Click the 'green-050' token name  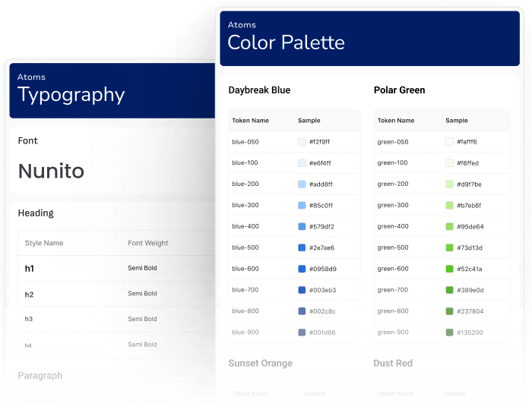click(393, 142)
